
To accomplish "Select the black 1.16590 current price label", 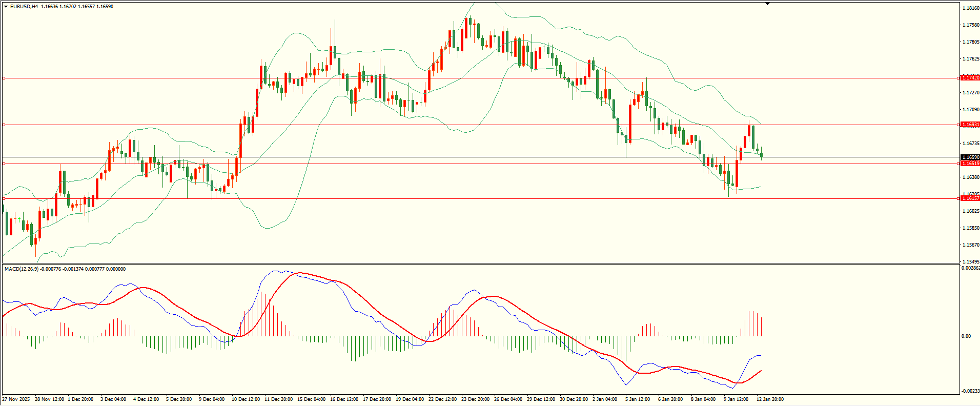I will tap(970, 157).
